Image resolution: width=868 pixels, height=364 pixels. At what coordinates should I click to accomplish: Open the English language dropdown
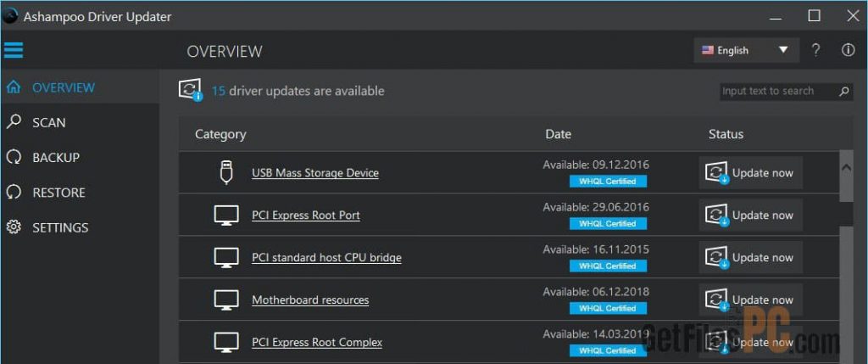(746, 50)
